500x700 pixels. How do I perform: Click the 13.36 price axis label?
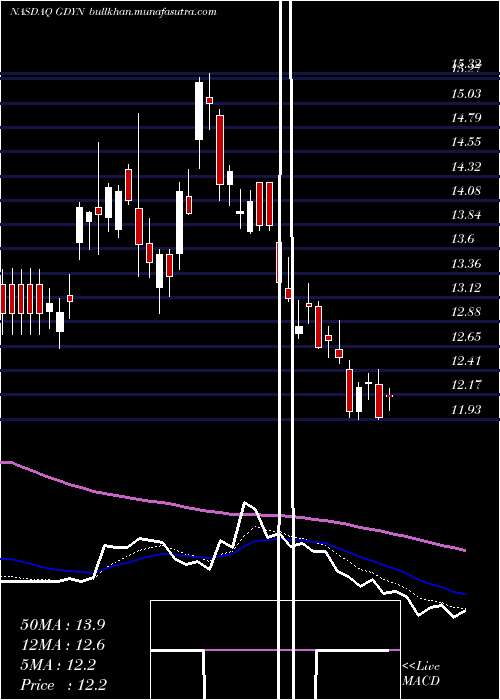coord(466,263)
